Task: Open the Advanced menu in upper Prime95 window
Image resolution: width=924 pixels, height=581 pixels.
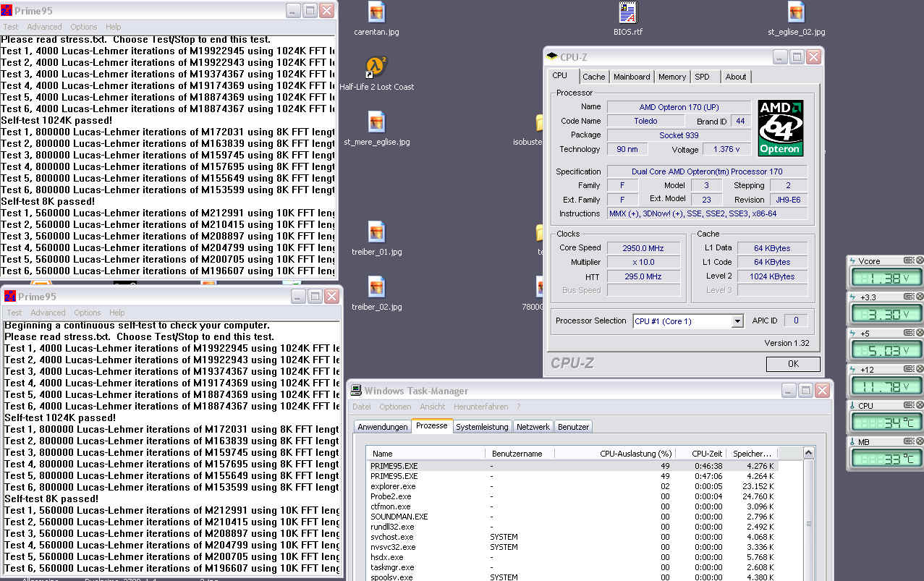Action: pyautogui.click(x=44, y=27)
